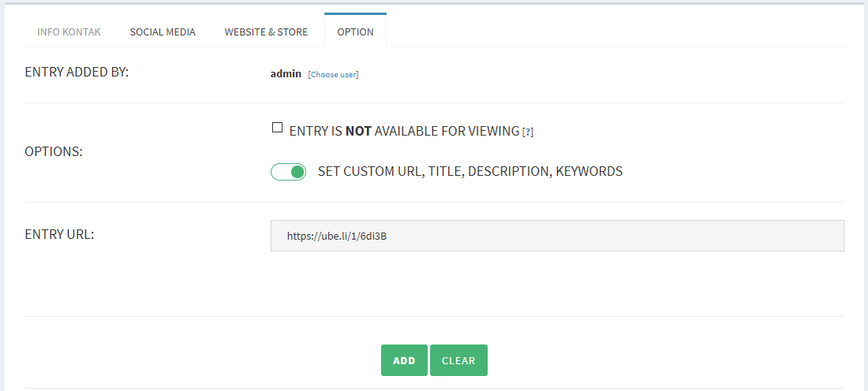Click the OPTIONS row label

tap(54, 151)
